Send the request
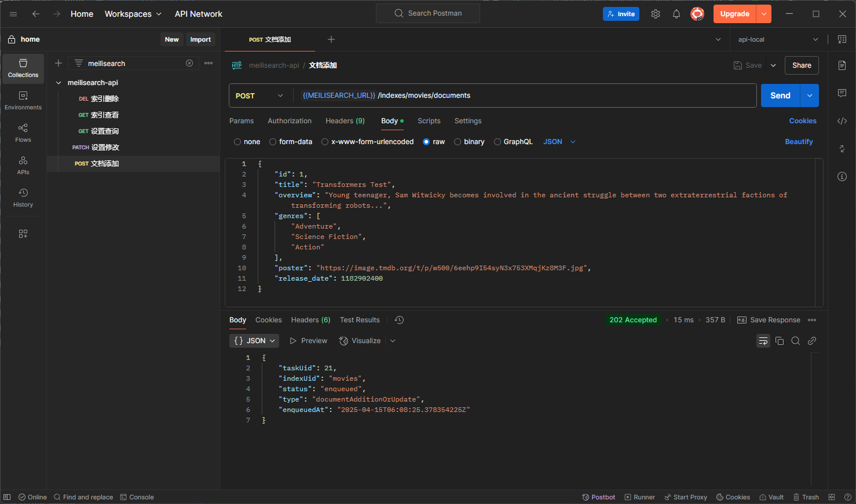The image size is (856, 504). tap(780, 95)
